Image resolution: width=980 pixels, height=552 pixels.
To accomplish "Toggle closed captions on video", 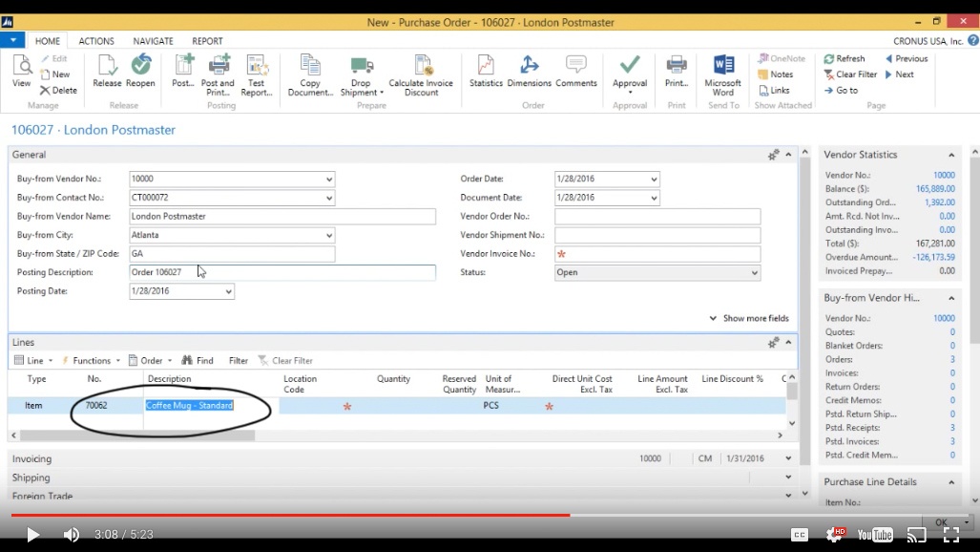I will tap(800, 535).
